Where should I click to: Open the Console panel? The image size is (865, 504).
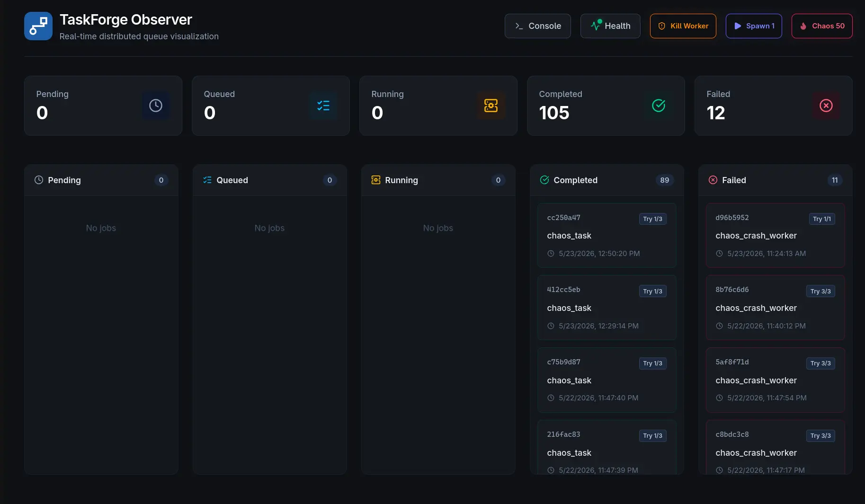click(x=537, y=26)
